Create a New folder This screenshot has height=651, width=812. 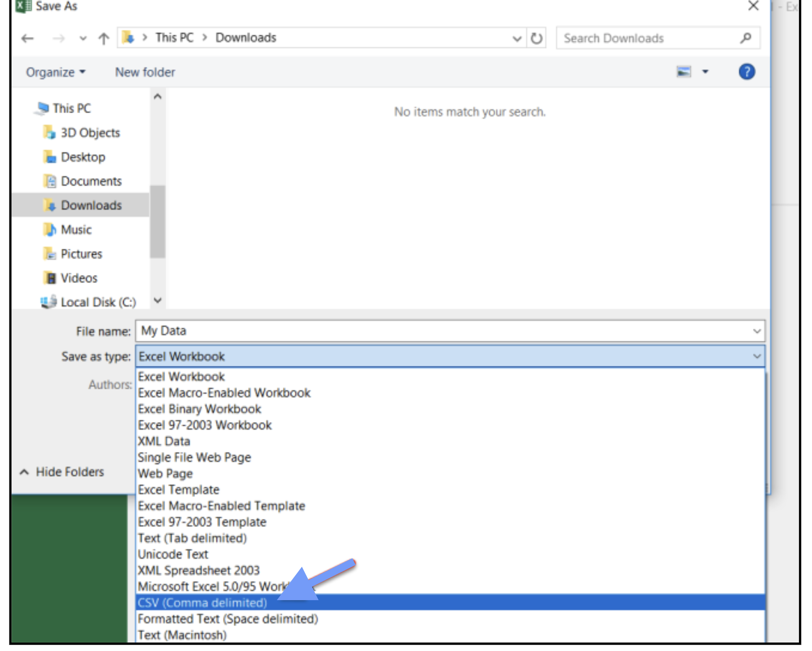(145, 72)
